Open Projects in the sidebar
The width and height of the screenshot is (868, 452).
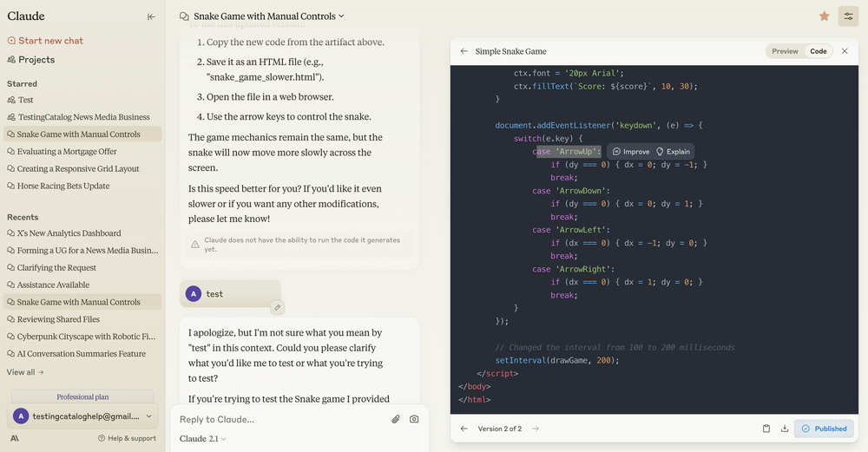click(x=36, y=60)
